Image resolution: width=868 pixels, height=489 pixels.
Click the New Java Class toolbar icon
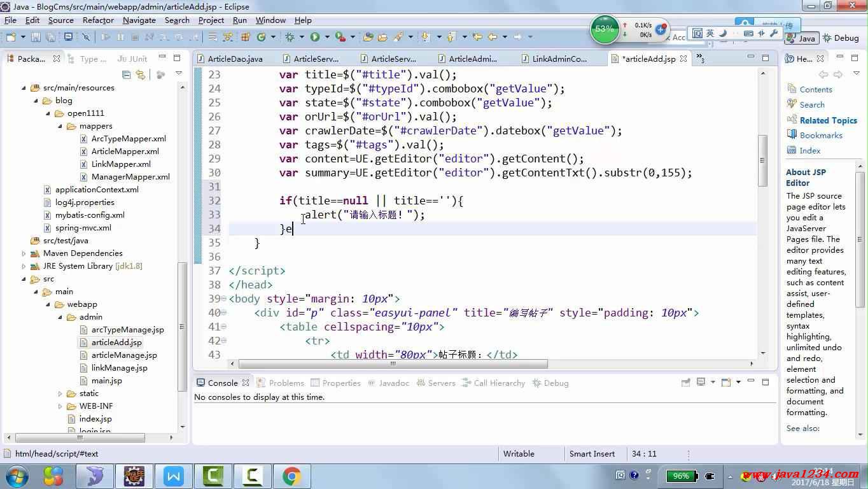pos(261,38)
